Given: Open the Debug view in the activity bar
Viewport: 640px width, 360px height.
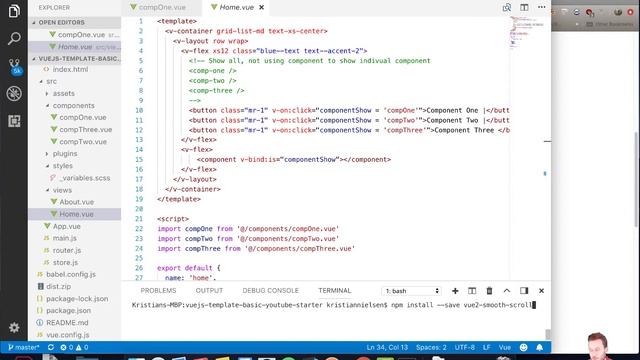Looking at the screenshot, I should point(14,94).
